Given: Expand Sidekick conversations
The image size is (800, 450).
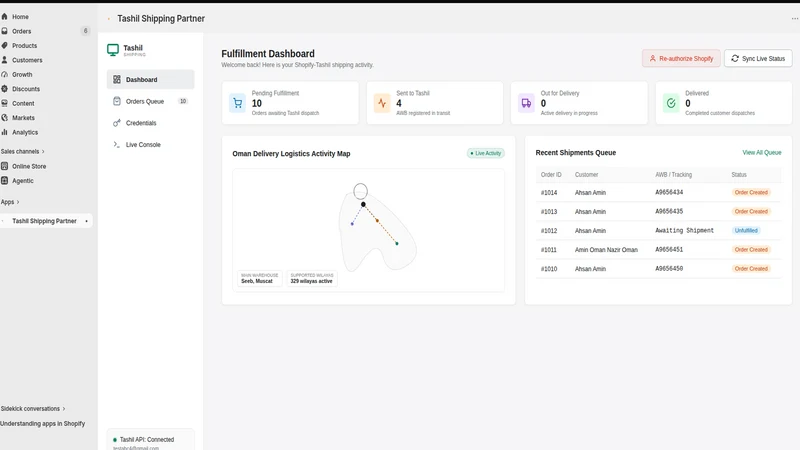Looking at the screenshot, I should [33, 409].
